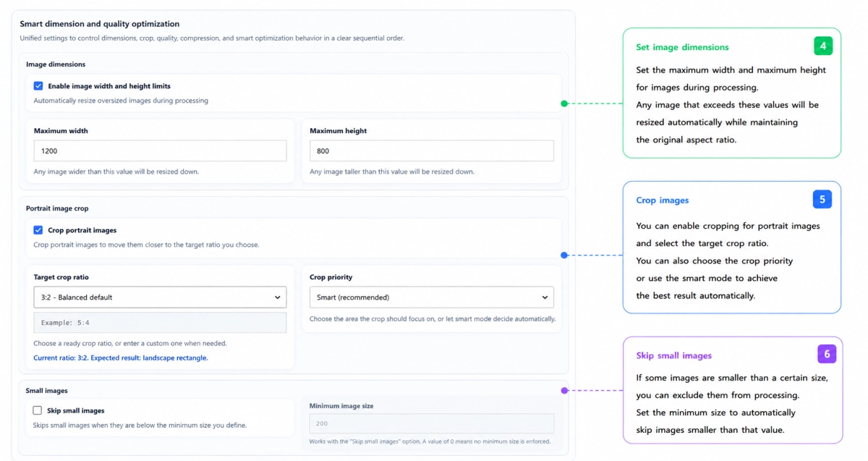Screen dimensions: 868x461
Task: Disable the image width and height limits checkbox
Action: point(38,86)
